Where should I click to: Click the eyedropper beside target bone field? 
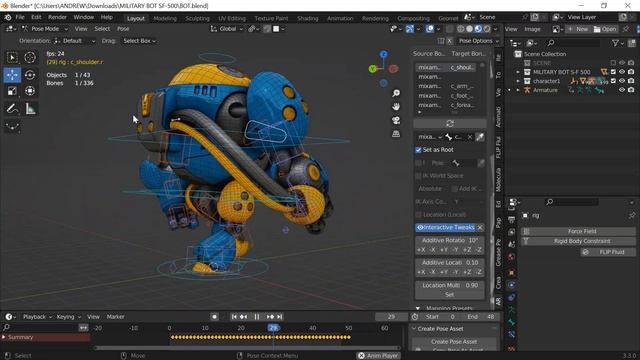tap(480, 137)
